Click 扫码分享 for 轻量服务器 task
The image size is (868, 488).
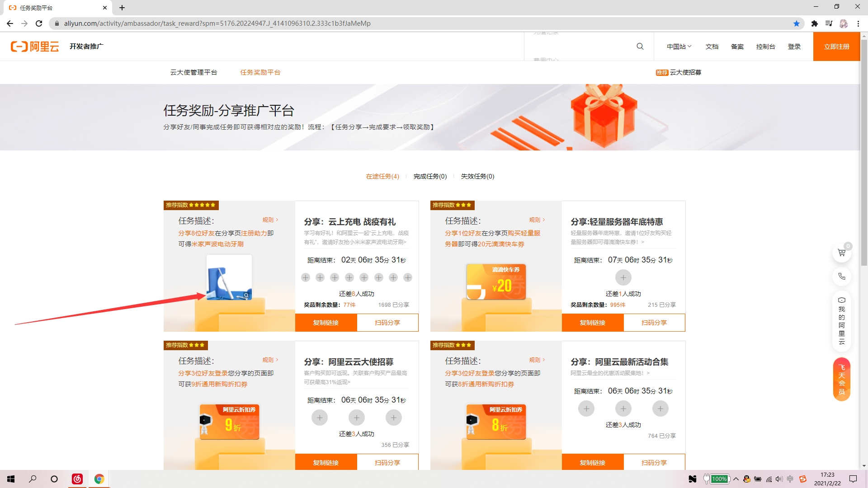[x=654, y=323]
